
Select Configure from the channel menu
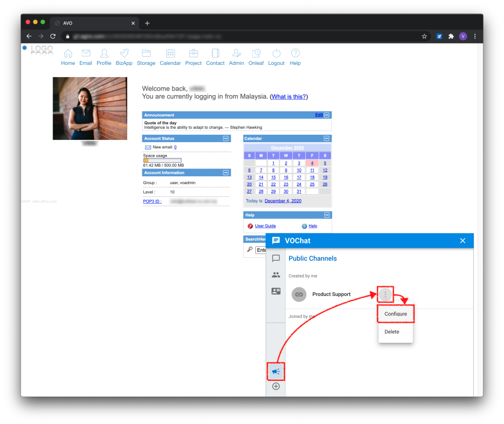[395, 314]
